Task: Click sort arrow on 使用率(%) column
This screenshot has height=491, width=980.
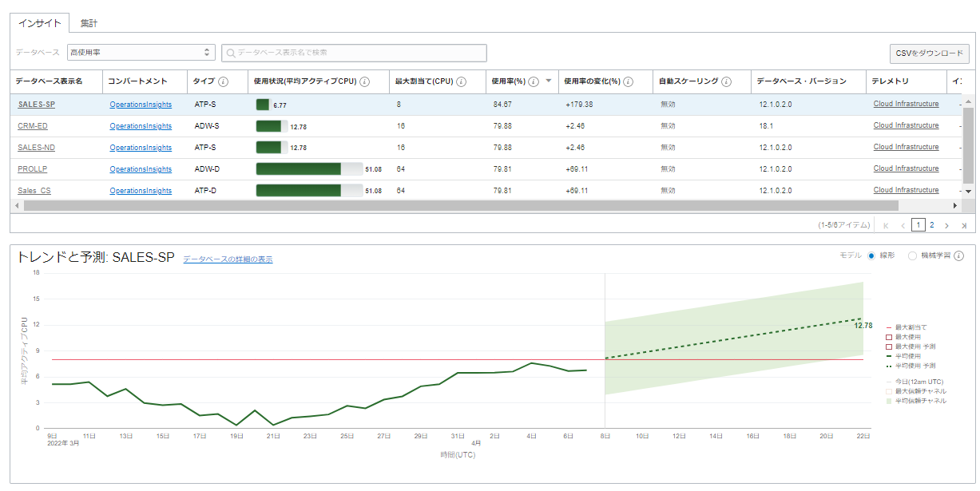Action: 548,81
